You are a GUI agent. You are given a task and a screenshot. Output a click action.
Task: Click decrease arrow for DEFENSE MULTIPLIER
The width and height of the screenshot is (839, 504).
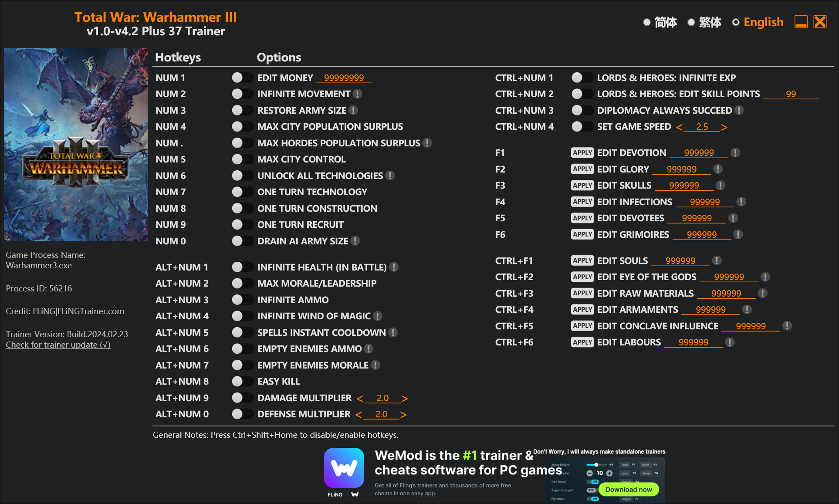pos(360,413)
